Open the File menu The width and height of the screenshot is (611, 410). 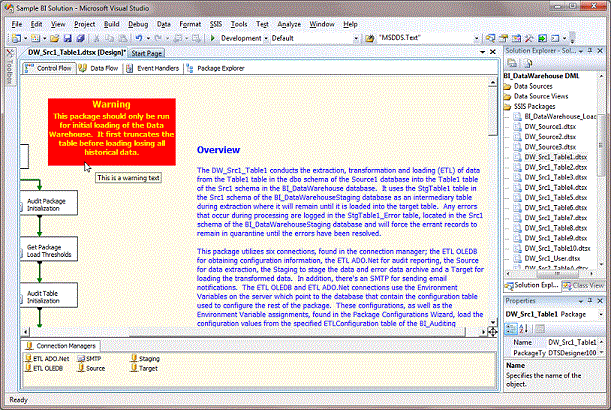click(x=17, y=24)
